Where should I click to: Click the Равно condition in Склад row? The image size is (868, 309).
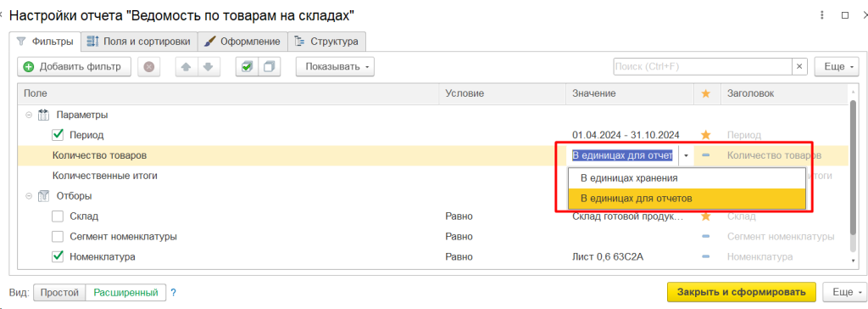pyautogui.click(x=459, y=216)
